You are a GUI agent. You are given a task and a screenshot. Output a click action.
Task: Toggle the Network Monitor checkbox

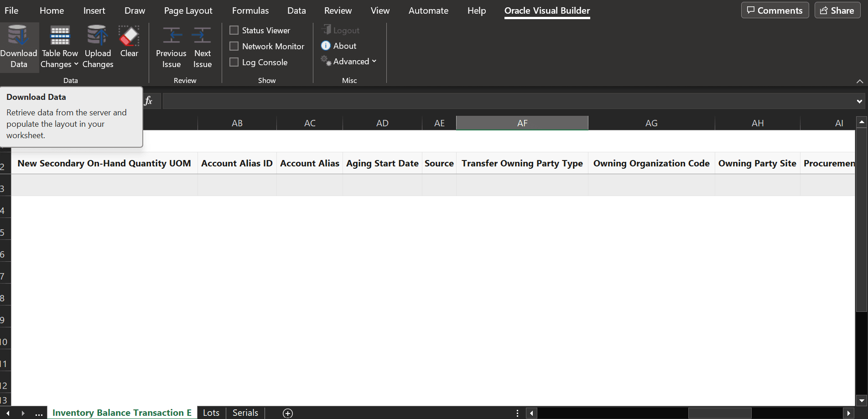(234, 46)
